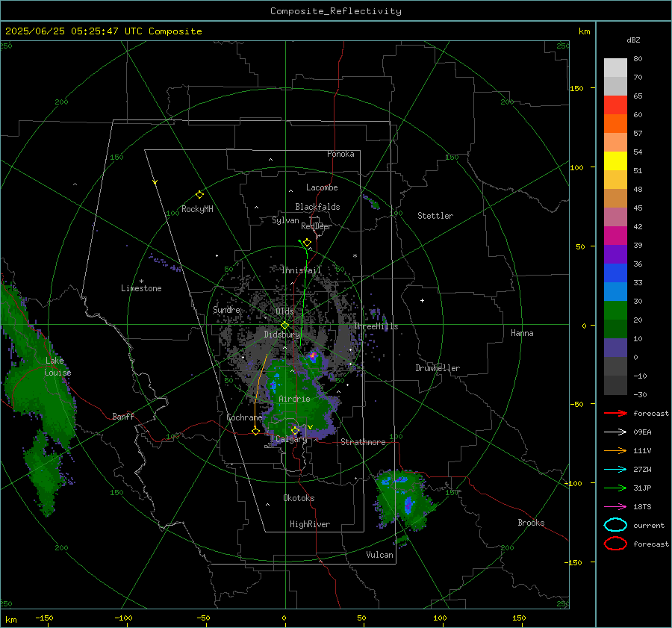Click the intense storm cell core near ThreeHills

313,355
